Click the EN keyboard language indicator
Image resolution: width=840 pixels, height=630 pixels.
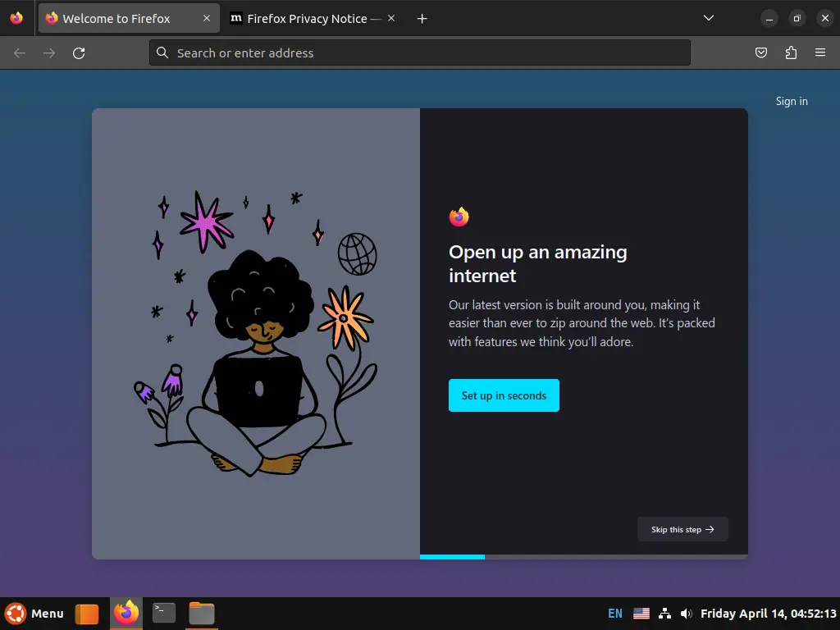[x=615, y=614]
